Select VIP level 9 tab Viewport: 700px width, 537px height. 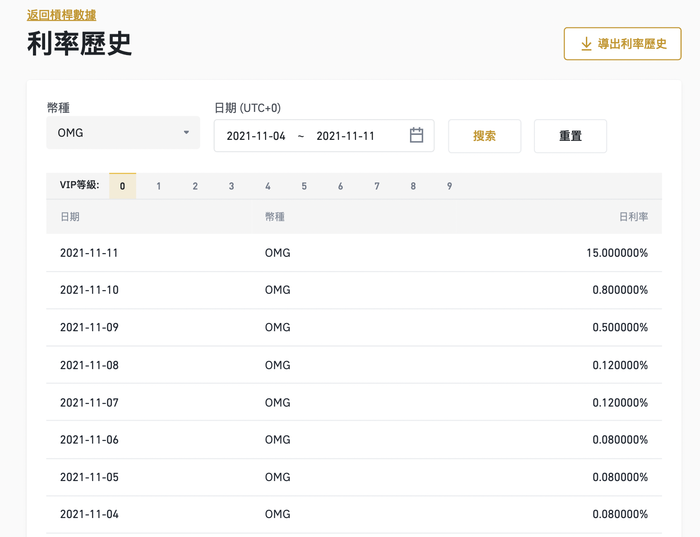pyautogui.click(x=449, y=186)
